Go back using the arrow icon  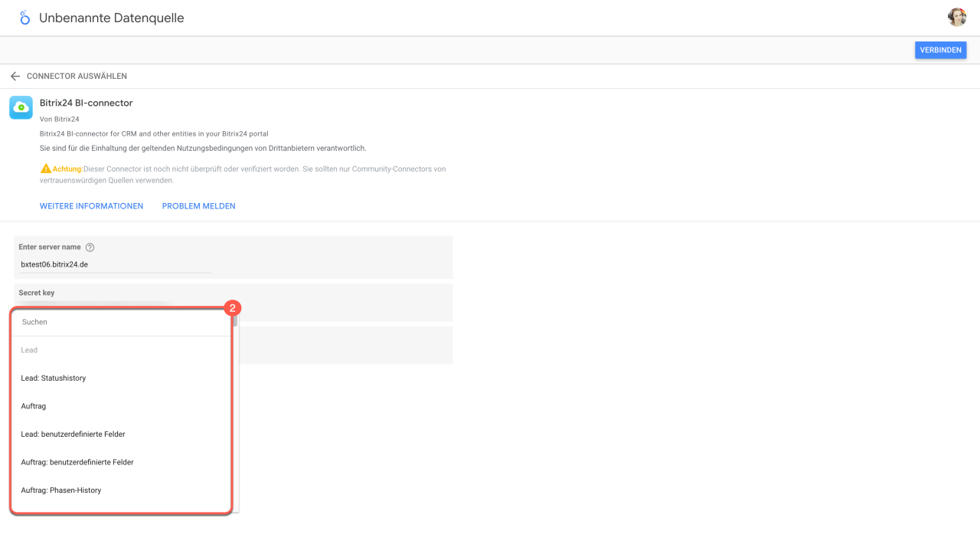[15, 77]
